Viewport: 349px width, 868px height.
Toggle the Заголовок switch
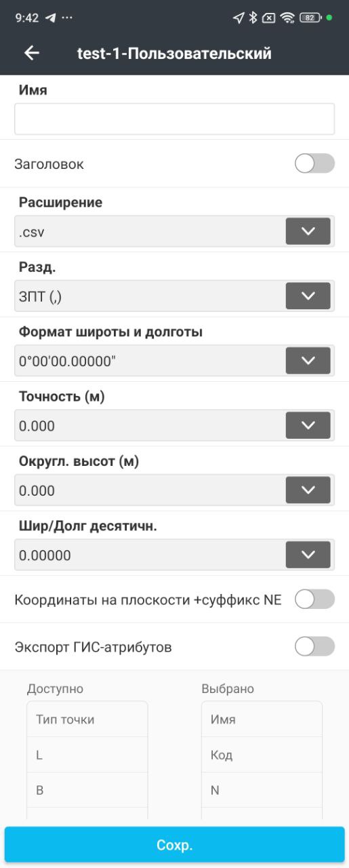point(314,163)
